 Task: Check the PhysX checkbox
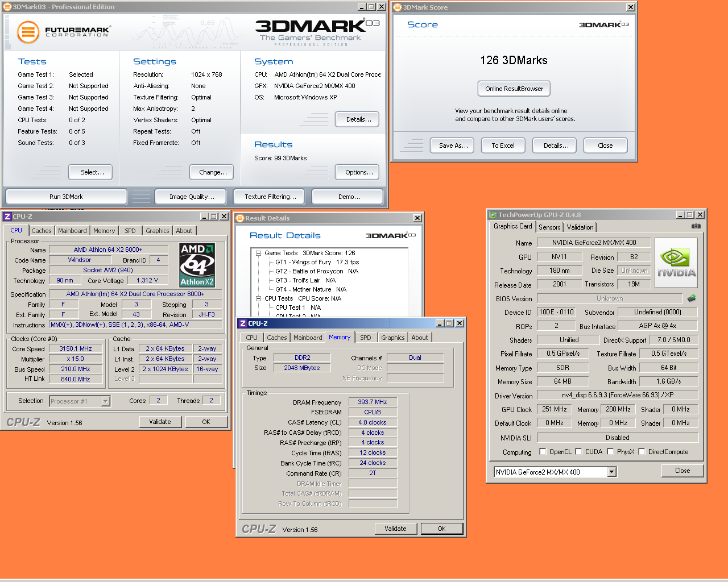click(610, 452)
